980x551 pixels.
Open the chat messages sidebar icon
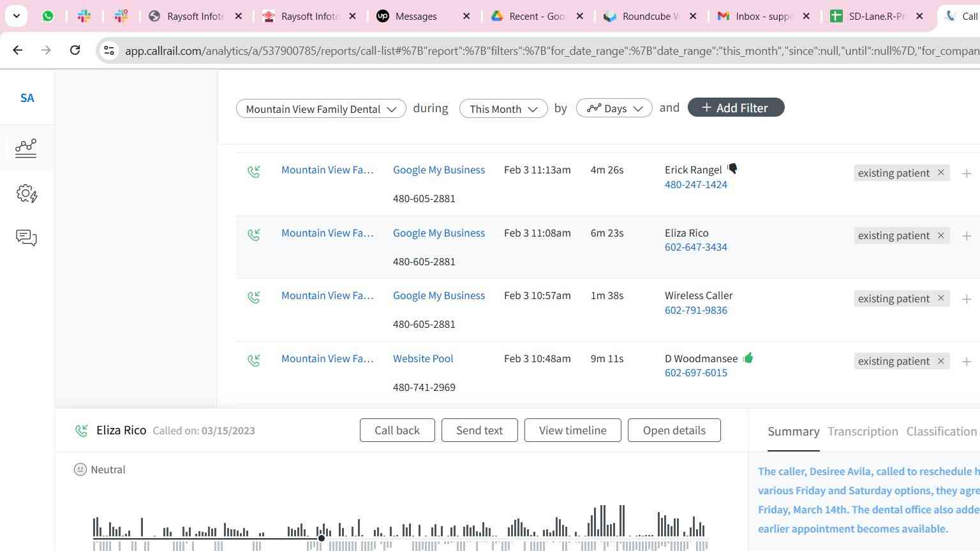pos(26,238)
